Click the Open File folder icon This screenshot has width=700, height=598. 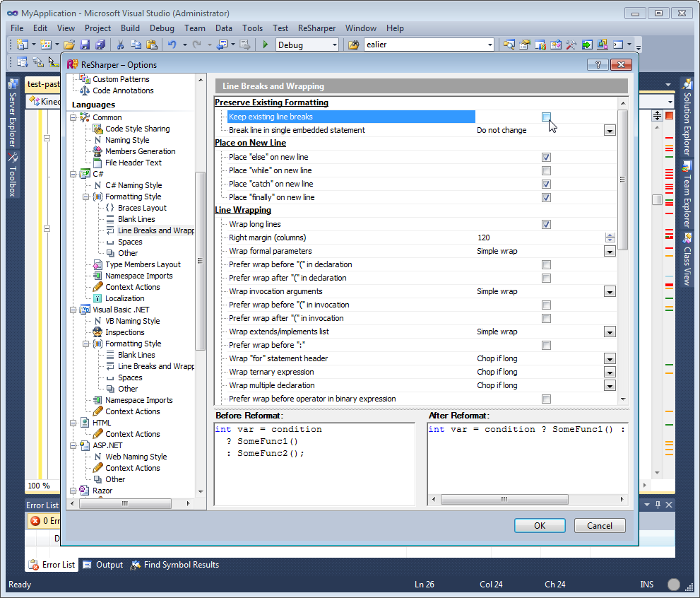click(x=69, y=45)
